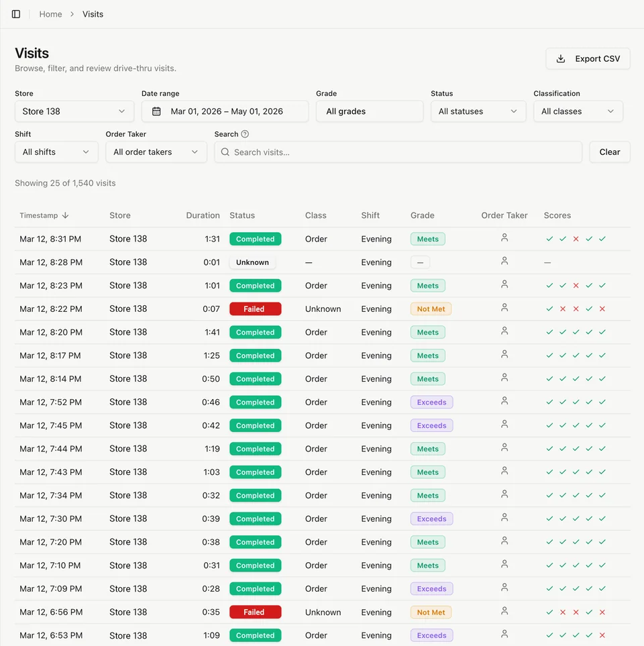Click the order taker icon for 7:44 PM row

pyautogui.click(x=504, y=447)
